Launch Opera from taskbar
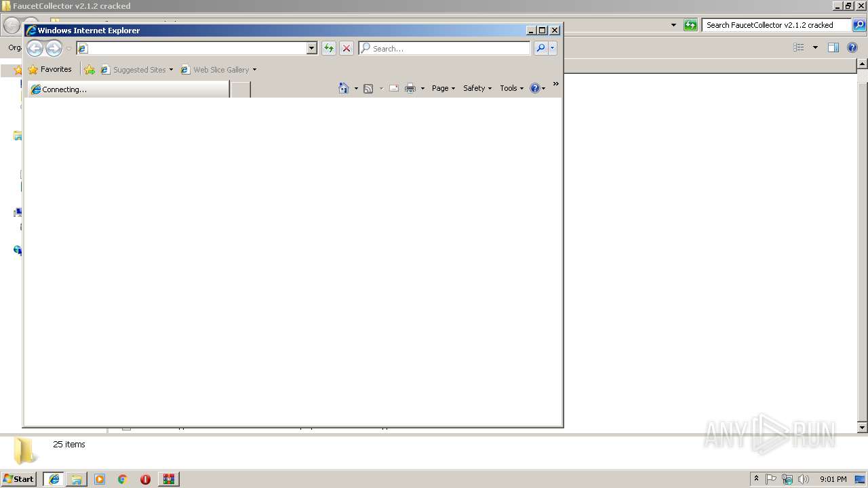 (145, 479)
